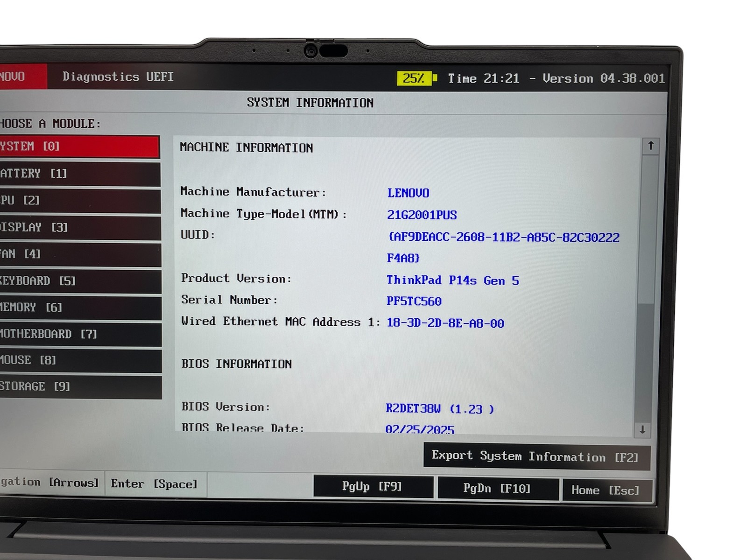The height and width of the screenshot is (560, 747).
Task: Click the Machine Manufacturer label
Action: tap(253, 192)
